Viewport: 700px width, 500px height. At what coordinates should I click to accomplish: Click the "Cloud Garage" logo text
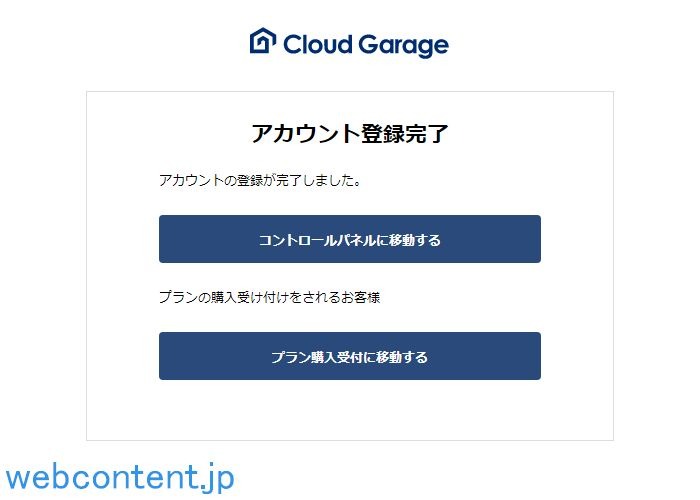pyautogui.click(x=365, y=45)
